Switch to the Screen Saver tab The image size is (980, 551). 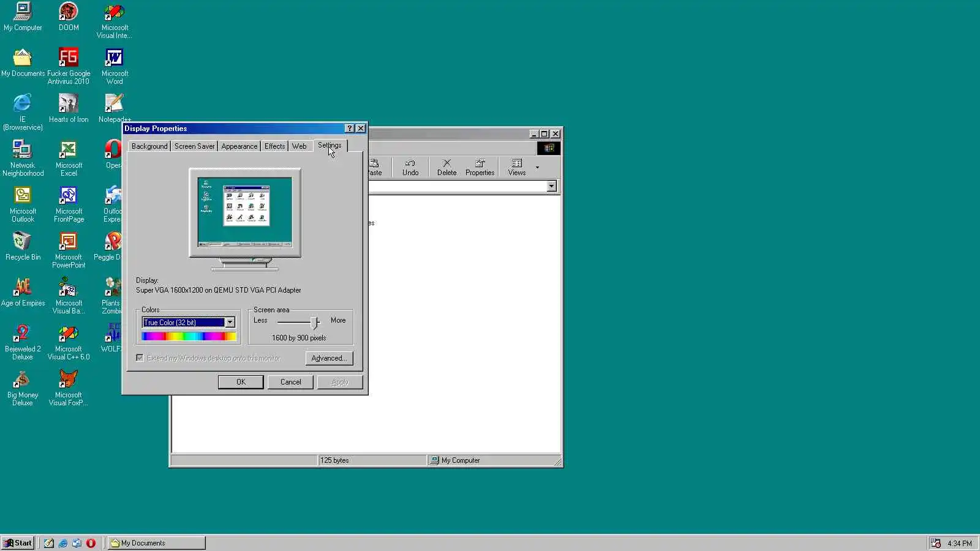[194, 146]
